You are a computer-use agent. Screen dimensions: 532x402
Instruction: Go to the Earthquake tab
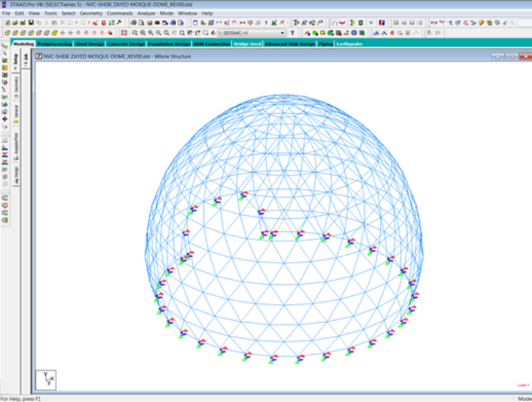(x=348, y=44)
